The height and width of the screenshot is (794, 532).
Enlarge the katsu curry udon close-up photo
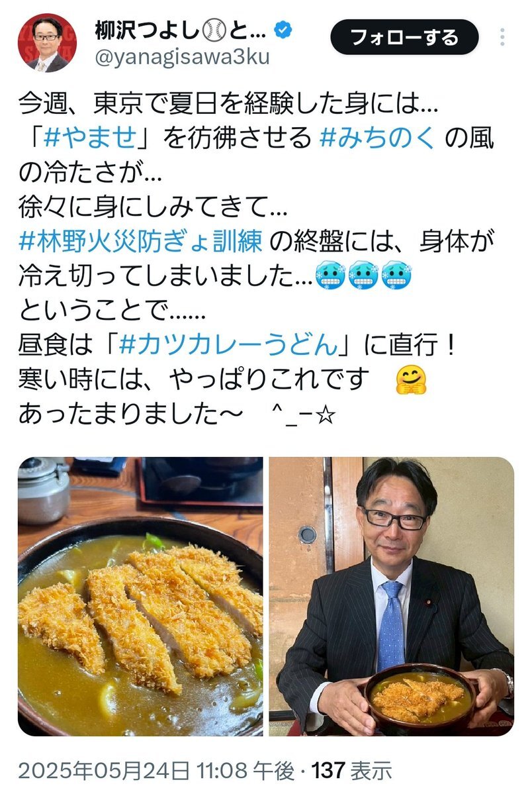(x=140, y=596)
